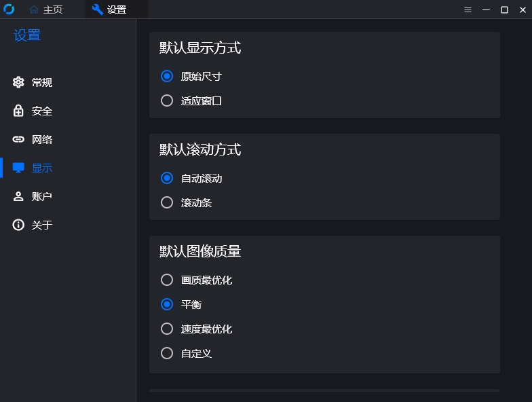Open the hamburger menu icon
The image size is (532, 402).
(468, 10)
